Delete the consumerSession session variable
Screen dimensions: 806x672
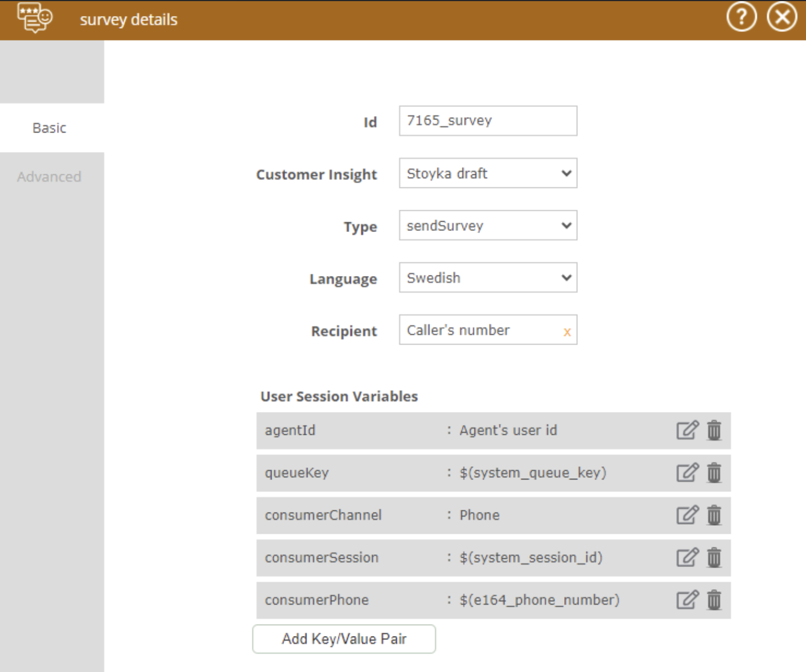(714, 558)
